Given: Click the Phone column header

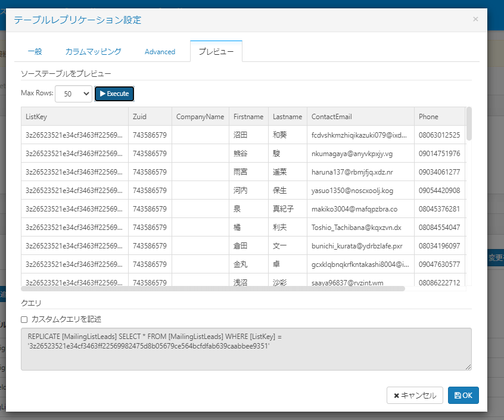Looking at the screenshot, I should 439,117.
